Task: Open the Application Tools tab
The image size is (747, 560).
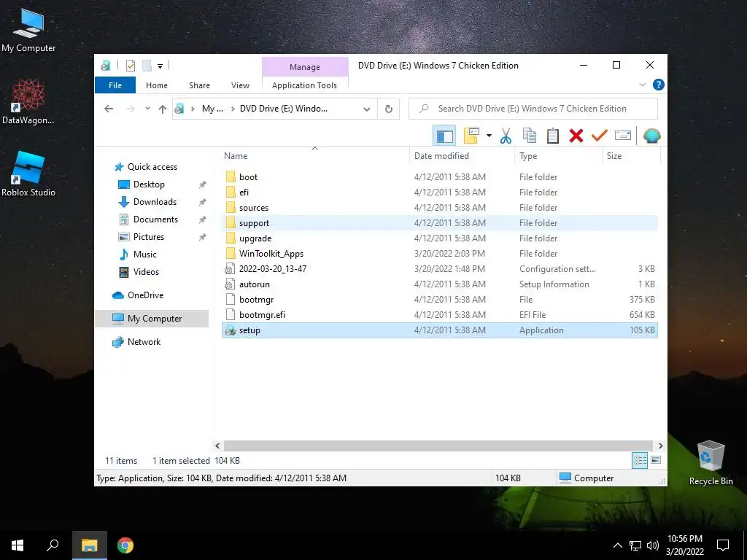Action: (304, 85)
